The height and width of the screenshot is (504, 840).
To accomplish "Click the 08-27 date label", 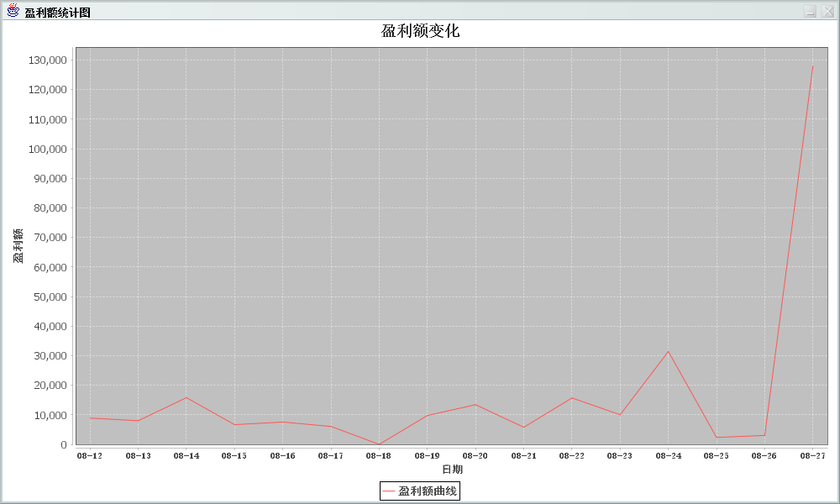I will (x=812, y=456).
